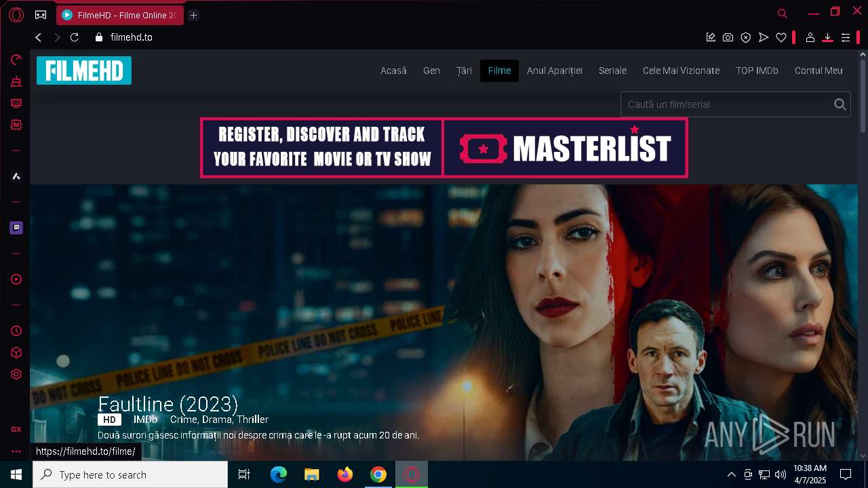Launch Microsoft Edge from taskbar
Screen dimensions: 868x488
coord(279,474)
